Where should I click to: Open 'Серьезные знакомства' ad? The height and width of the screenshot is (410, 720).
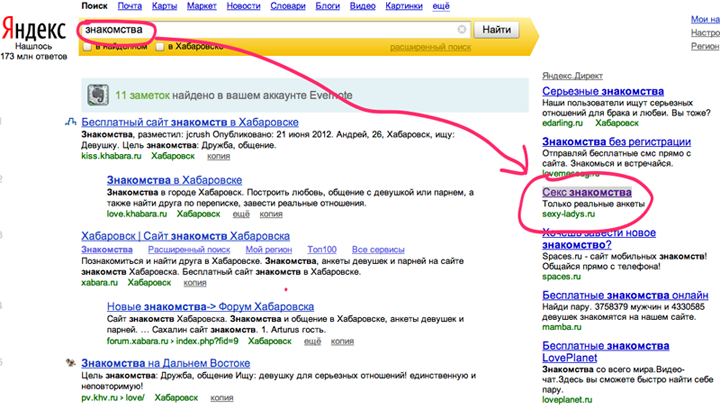point(603,91)
